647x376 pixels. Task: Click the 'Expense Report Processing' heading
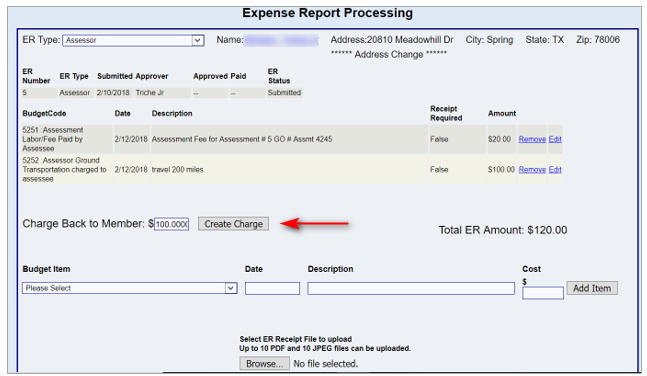(327, 13)
